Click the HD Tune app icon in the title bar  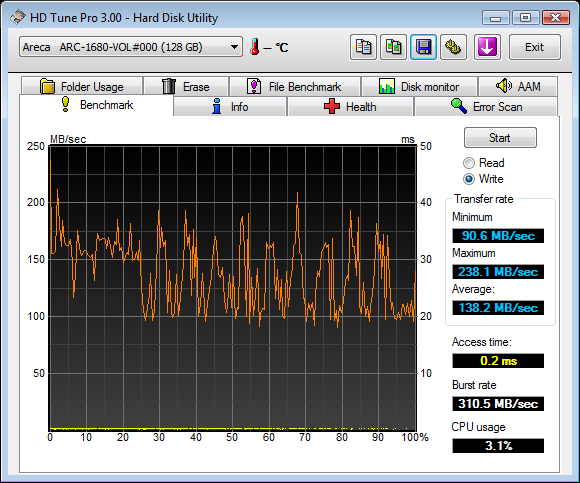(x=18, y=17)
